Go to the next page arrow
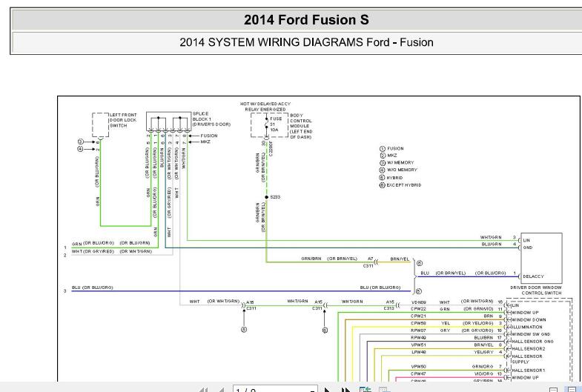The height and width of the screenshot is (392, 582). [x=327, y=390]
